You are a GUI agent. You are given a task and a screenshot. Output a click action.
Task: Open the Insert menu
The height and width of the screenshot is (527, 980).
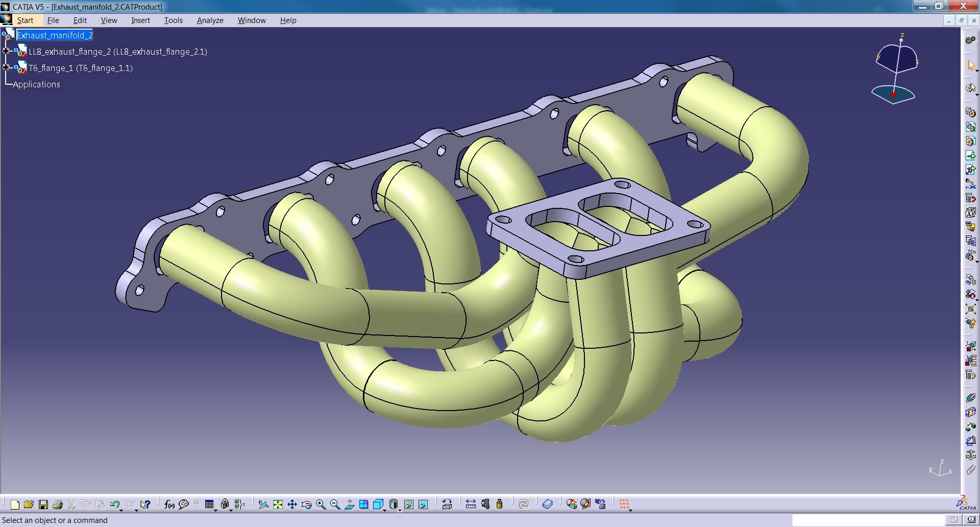[x=140, y=20]
